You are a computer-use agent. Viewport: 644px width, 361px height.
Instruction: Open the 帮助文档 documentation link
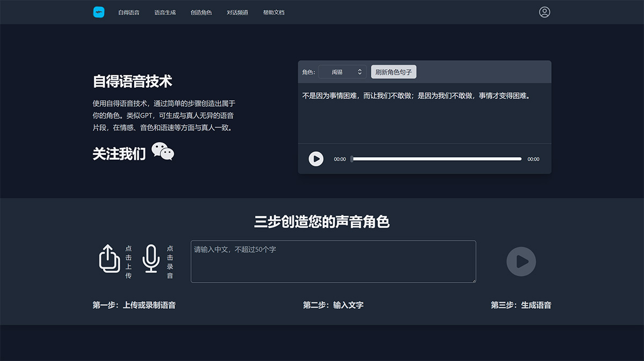point(273,12)
